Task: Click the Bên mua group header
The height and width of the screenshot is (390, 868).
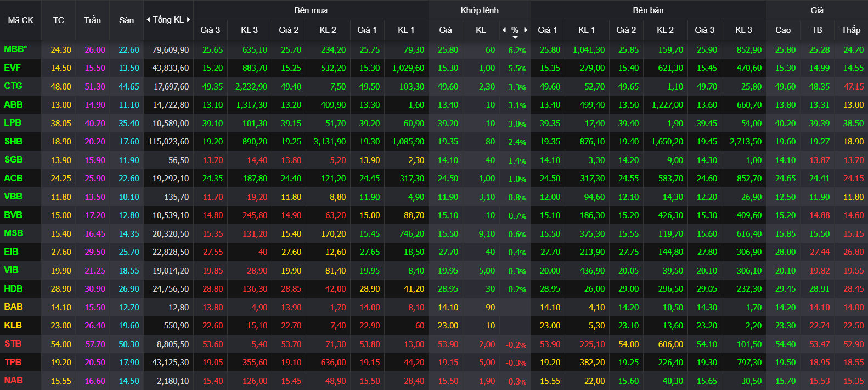Action: tap(311, 10)
